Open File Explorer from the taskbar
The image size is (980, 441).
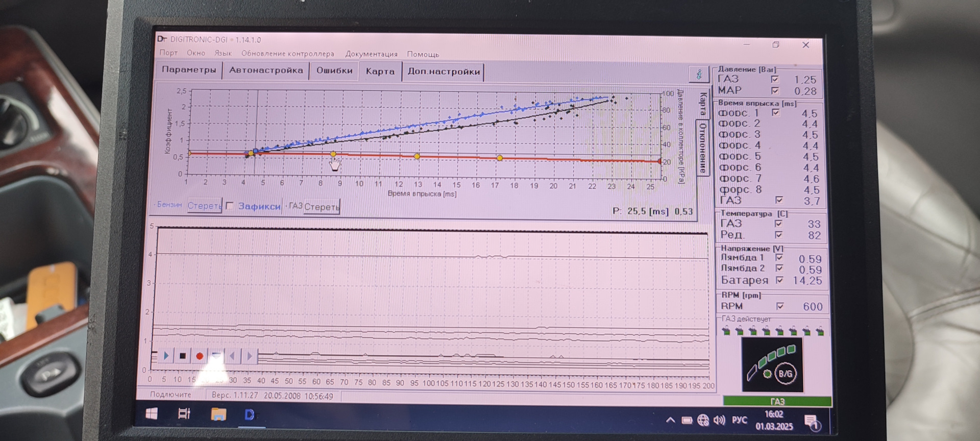click(218, 414)
